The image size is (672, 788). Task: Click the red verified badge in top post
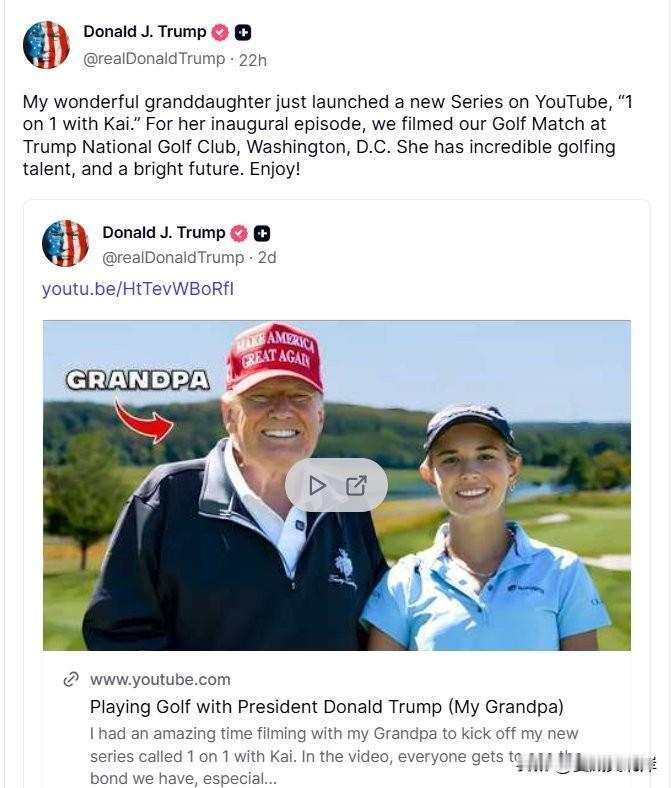pyautogui.click(x=220, y=33)
